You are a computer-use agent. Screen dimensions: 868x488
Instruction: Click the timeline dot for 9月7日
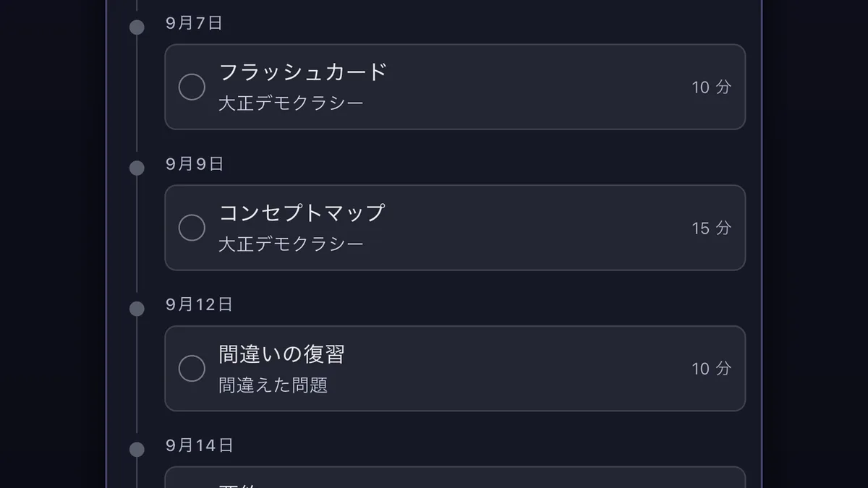click(x=137, y=27)
